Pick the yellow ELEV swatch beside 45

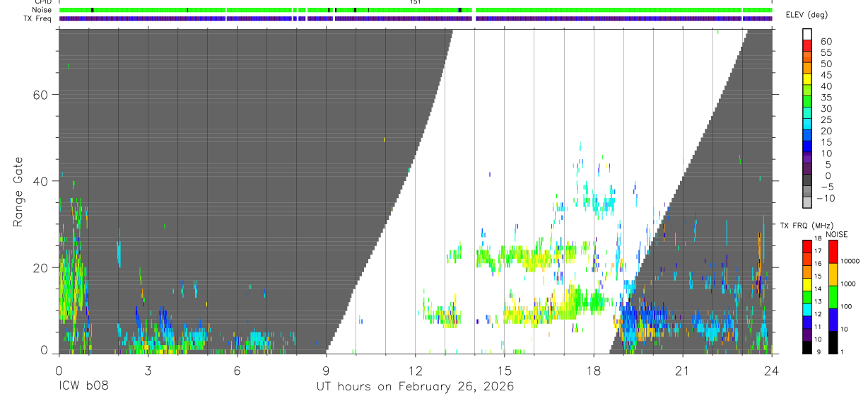click(x=807, y=79)
